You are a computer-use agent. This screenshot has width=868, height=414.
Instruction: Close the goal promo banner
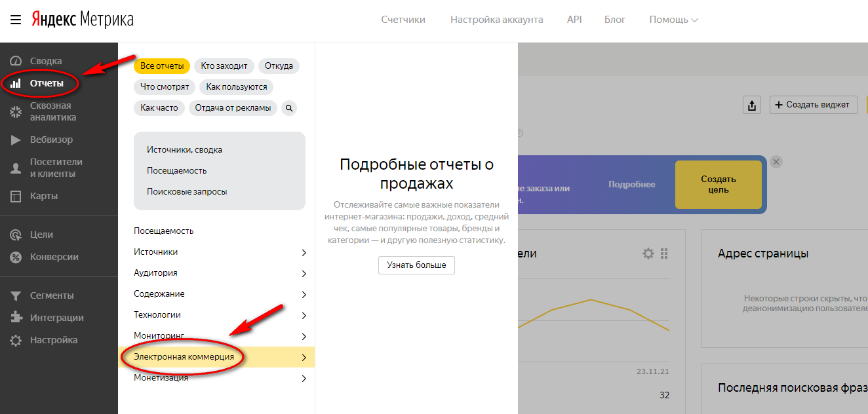coord(776,162)
